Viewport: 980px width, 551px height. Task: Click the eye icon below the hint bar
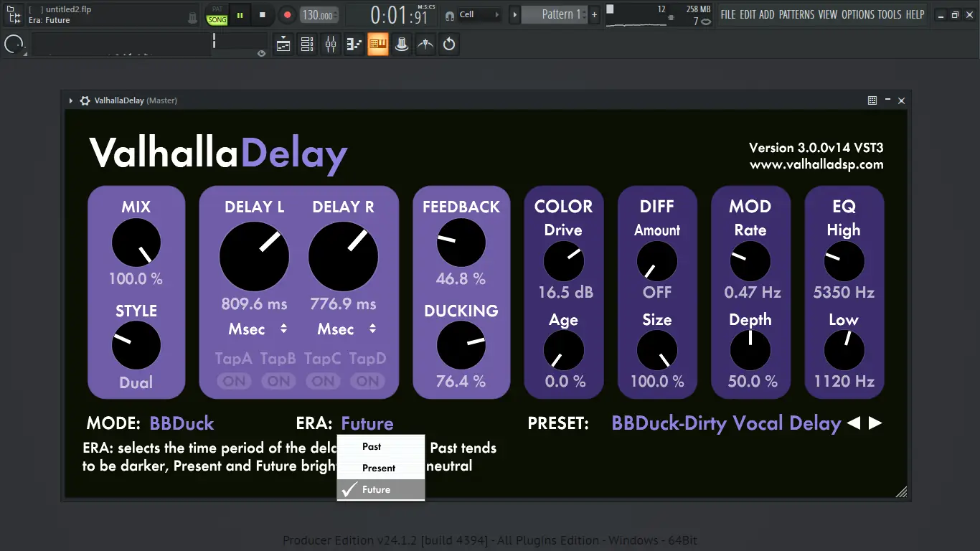click(262, 53)
